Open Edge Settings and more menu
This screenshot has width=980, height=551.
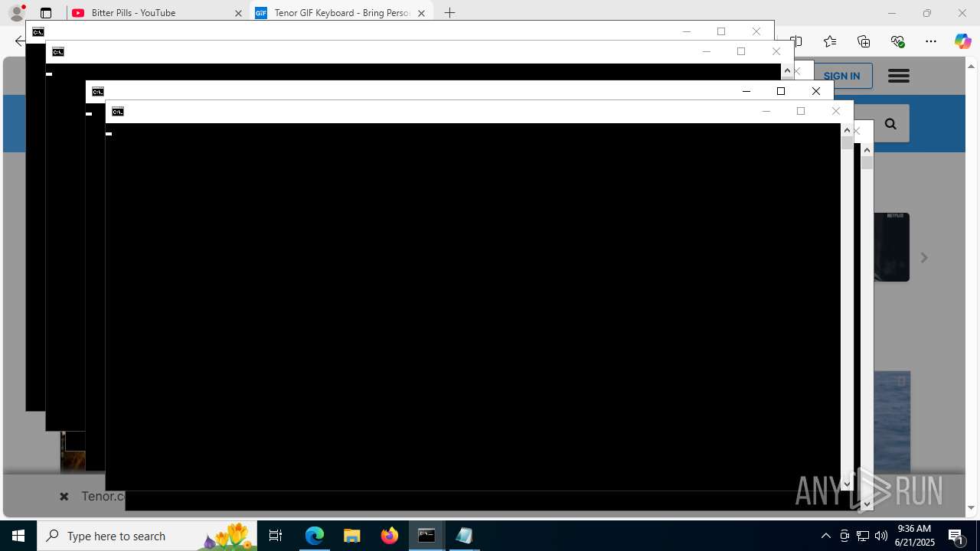[x=931, y=41]
